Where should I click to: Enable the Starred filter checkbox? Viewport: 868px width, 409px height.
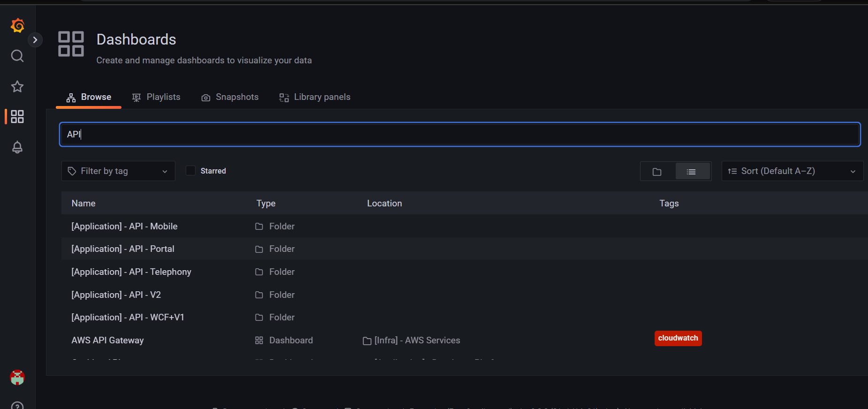coord(190,171)
